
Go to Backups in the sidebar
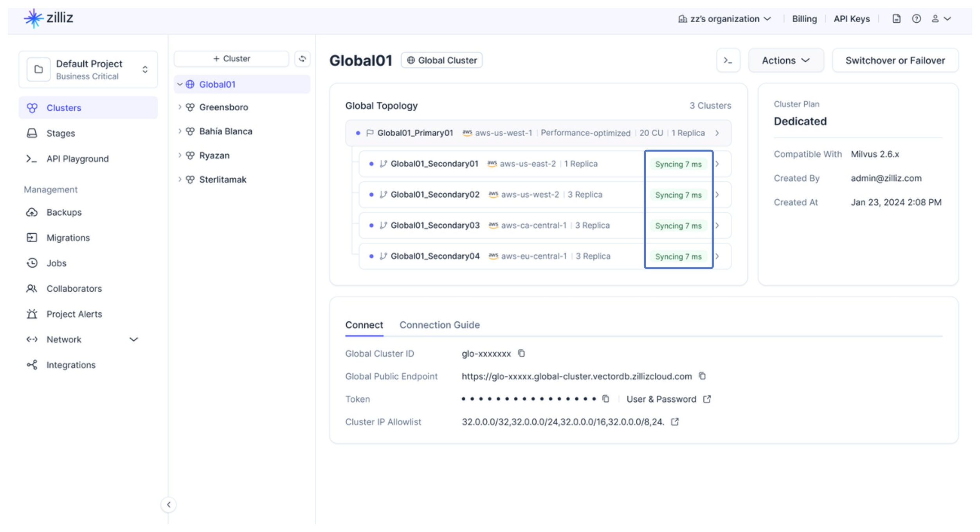coord(64,212)
